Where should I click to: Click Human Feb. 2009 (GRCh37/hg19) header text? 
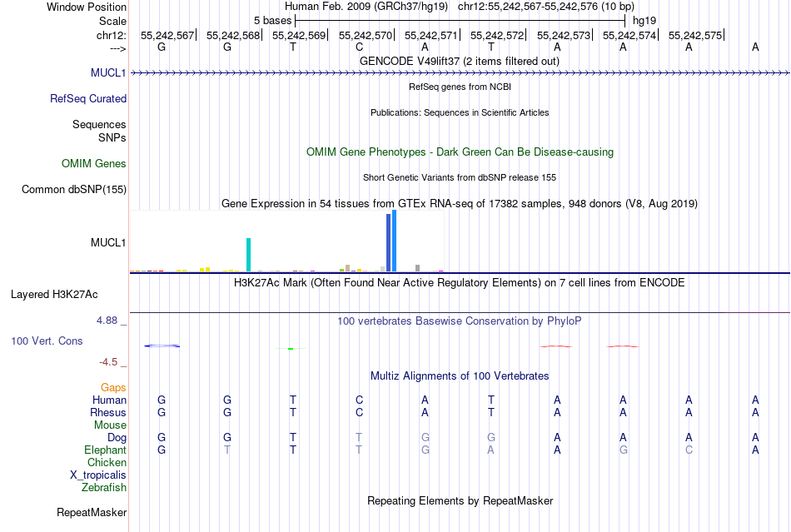pyautogui.click(x=366, y=7)
